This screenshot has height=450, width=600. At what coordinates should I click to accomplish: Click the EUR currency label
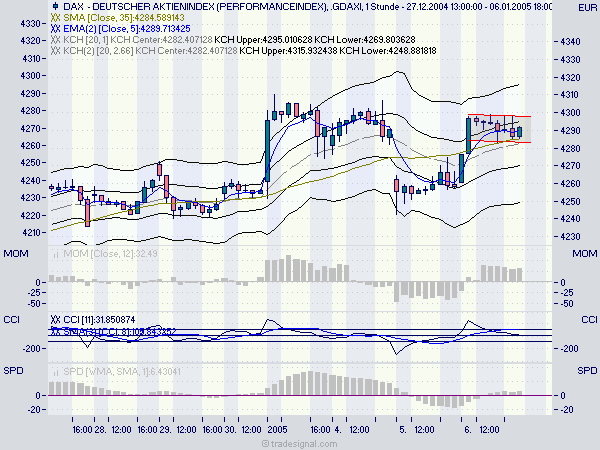tap(587, 8)
